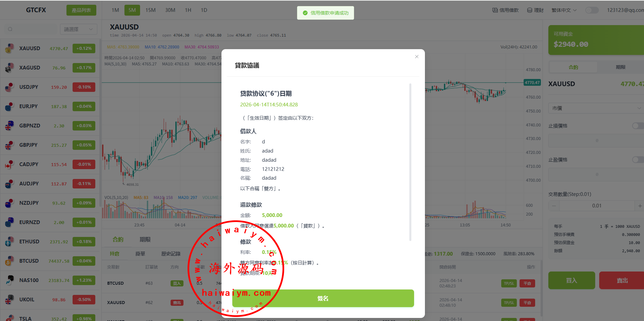The image size is (644, 321).
Task: Toggle the theme switch in header
Action: tap(592, 10)
